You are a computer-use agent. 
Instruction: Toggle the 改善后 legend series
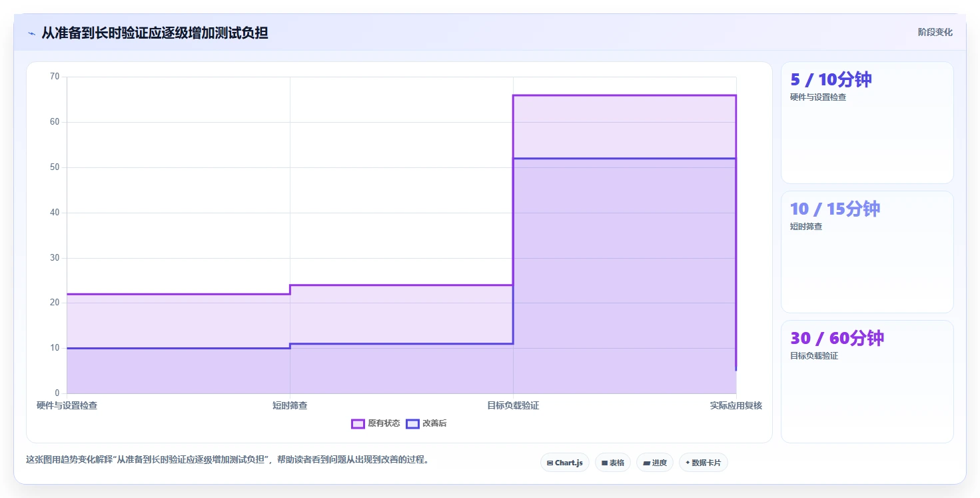coord(426,423)
